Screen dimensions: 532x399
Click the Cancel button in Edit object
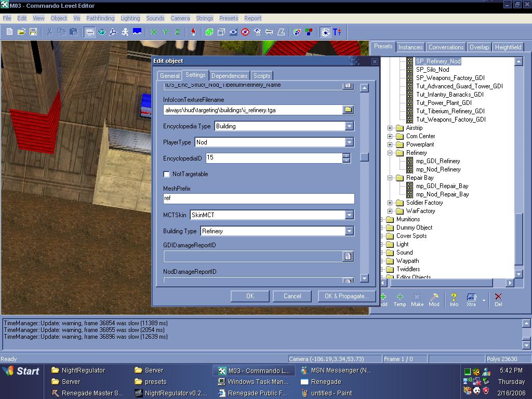coord(292,296)
